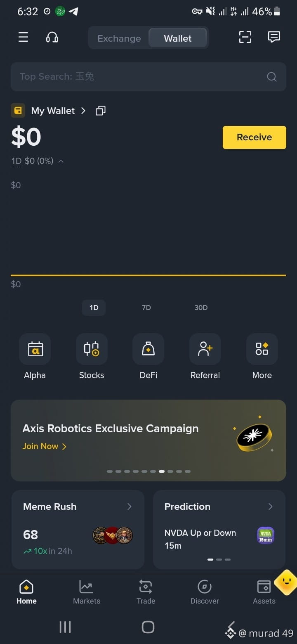Collapse the 1D change caret

click(x=61, y=161)
